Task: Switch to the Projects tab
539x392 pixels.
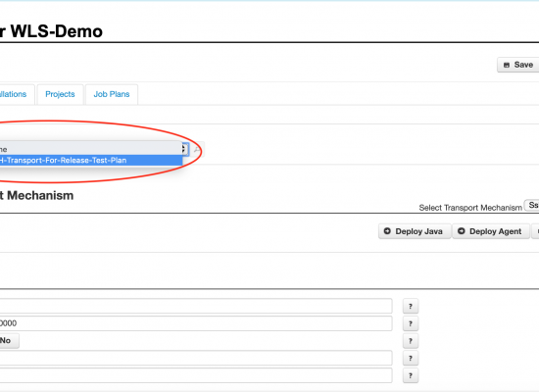Action: click(60, 94)
